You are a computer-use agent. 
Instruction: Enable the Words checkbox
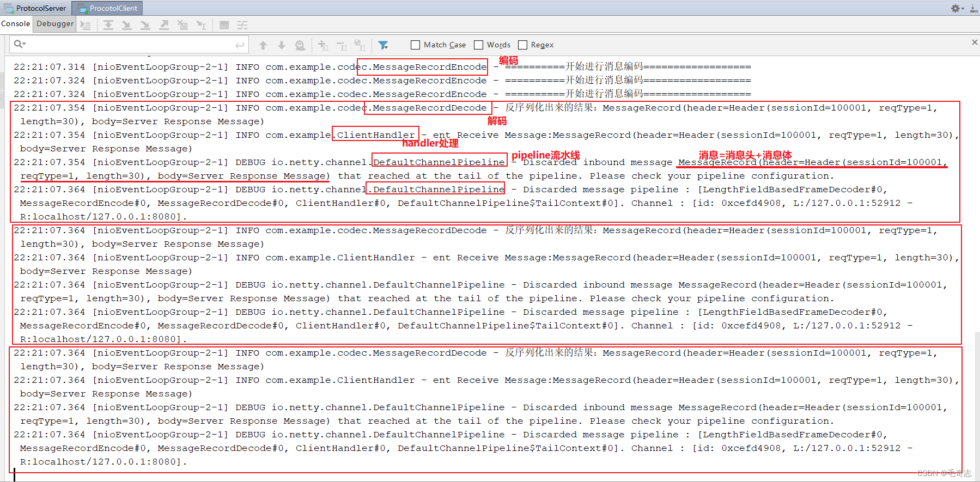pos(478,45)
